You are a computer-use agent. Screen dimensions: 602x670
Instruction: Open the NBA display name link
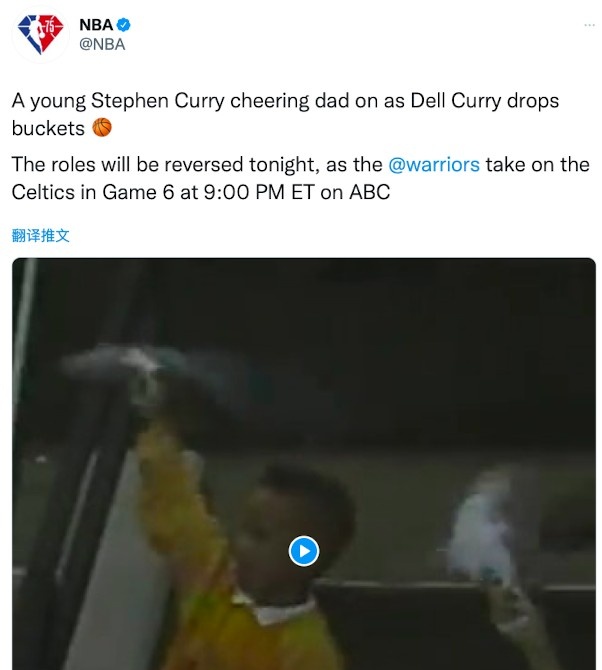[x=96, y=25]
